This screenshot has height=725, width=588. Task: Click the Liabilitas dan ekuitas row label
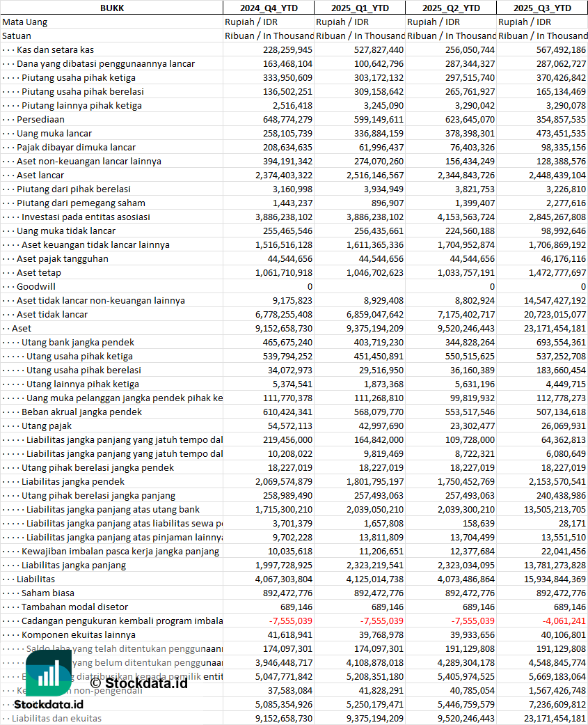pyautogui.click(x=56, y=718)
